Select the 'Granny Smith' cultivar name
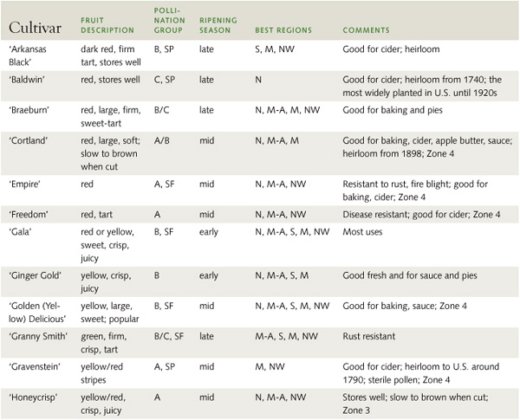The width and height of the screenshot is (520, 420). pos(38,337)
